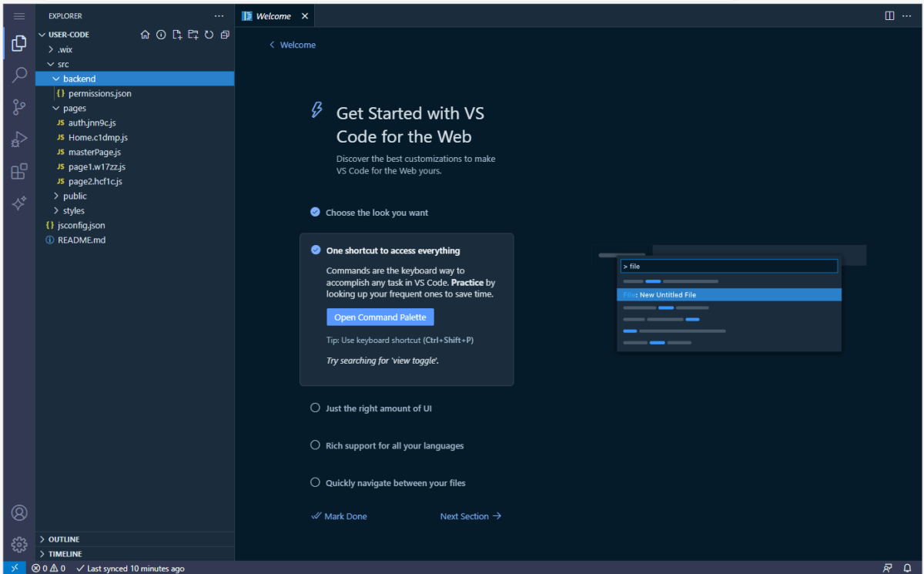
Task: Open auth.jnn9c.js file
Action: [135, 123]
